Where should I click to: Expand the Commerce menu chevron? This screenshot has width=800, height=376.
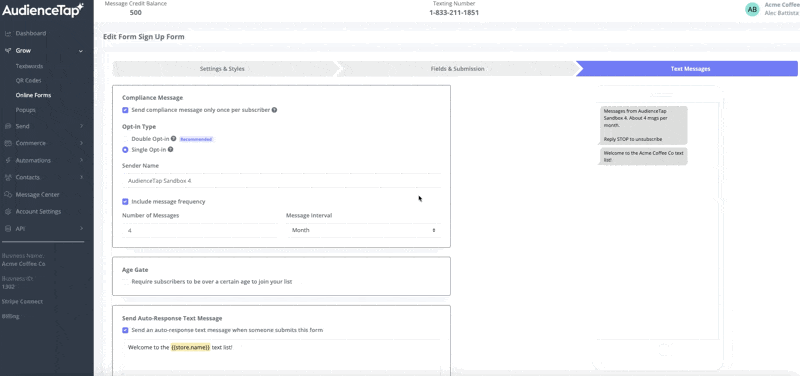[x=81, y=143]
